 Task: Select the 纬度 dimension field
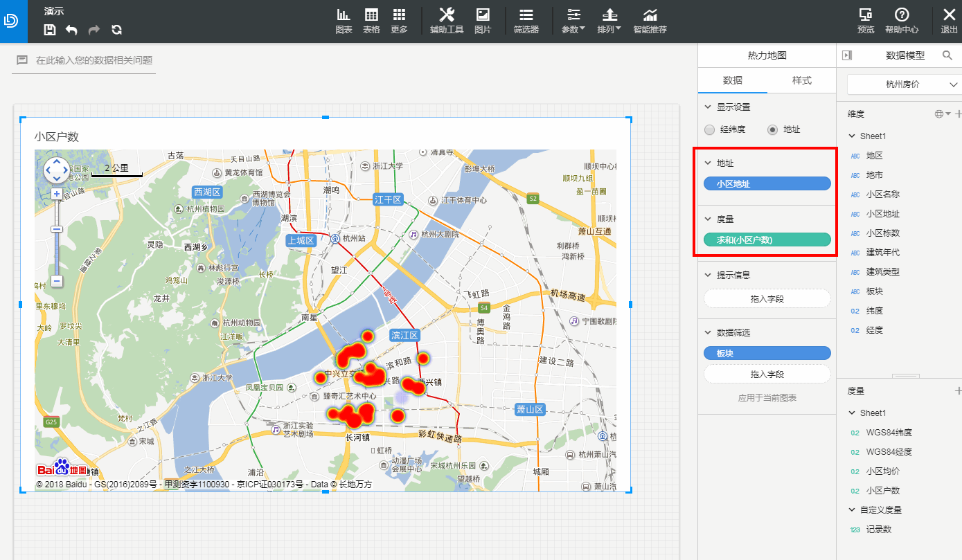(874, 311)
